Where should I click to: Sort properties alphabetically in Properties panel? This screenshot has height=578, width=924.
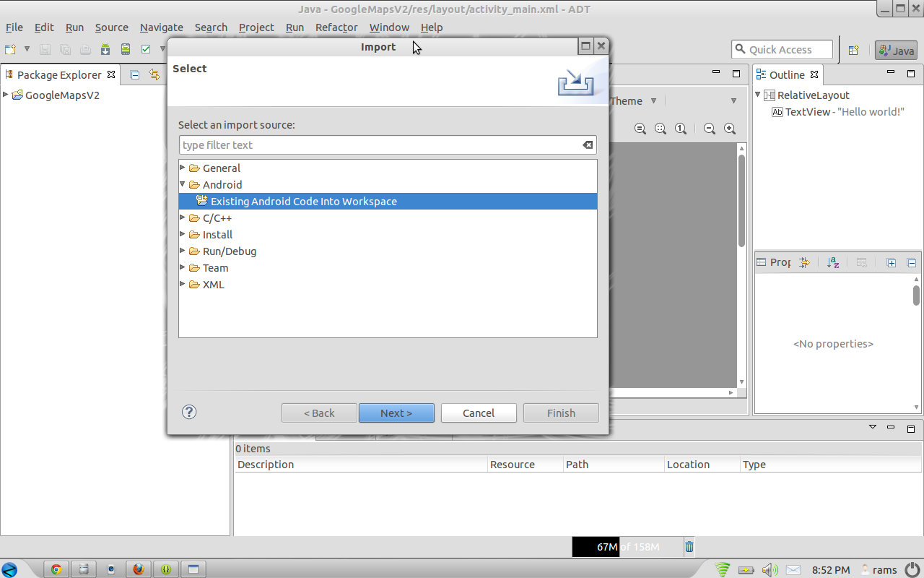[833, 262]
